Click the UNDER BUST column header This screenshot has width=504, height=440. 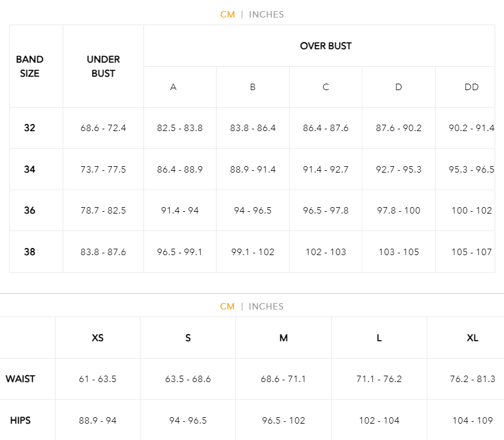tap(103, 66)
